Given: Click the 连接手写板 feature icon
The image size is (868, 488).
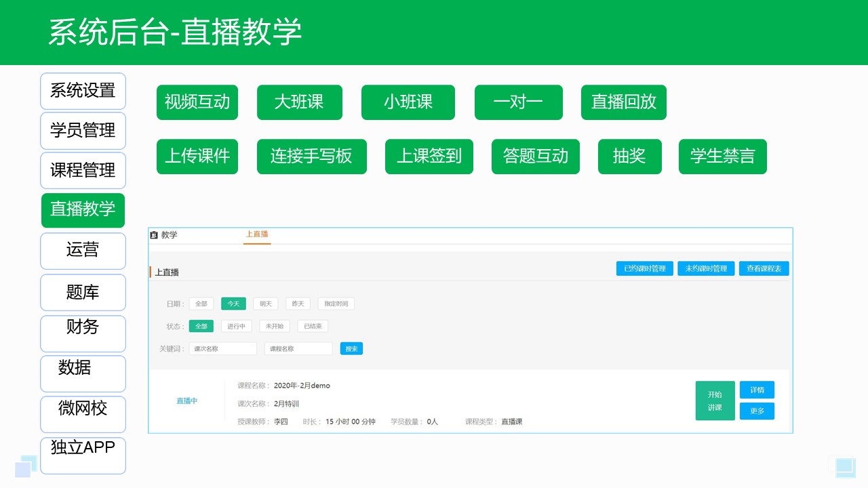Looking at the screenshot, I should (311, 157).
